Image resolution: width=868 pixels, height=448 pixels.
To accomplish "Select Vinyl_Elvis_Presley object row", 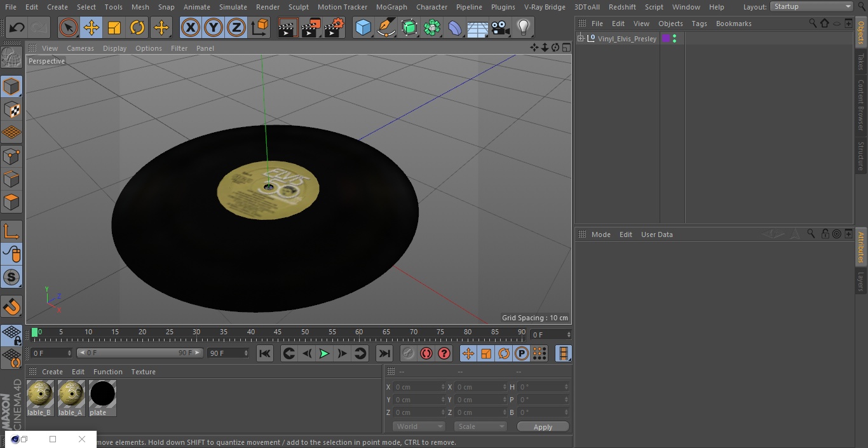I will [x=627, y=39].
